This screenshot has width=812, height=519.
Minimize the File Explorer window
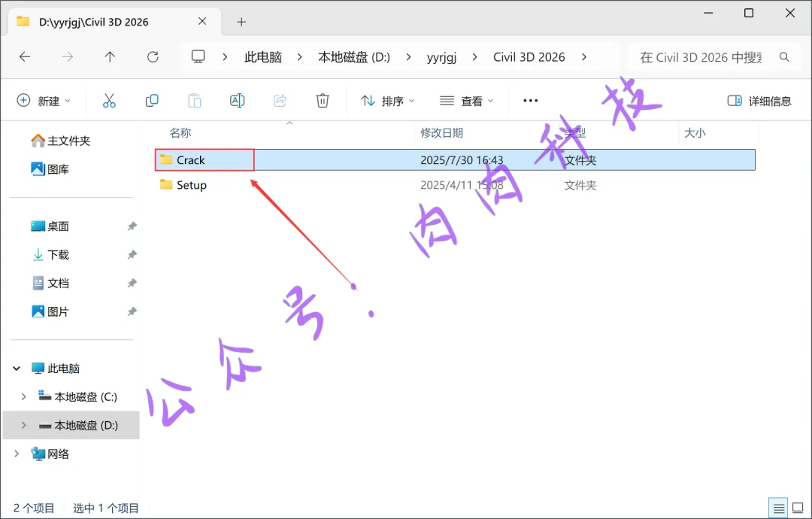pyautogui.click(x=708, y=13)
